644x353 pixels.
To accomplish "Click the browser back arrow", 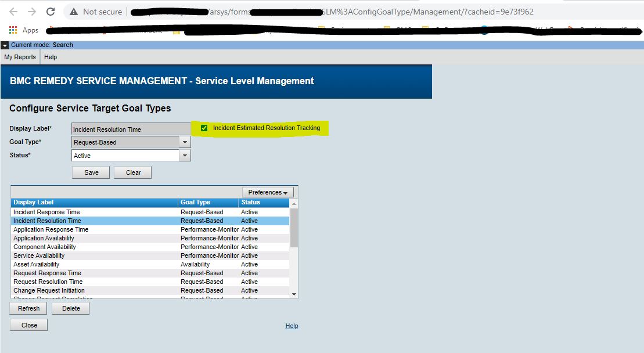I will coord(13,12).
